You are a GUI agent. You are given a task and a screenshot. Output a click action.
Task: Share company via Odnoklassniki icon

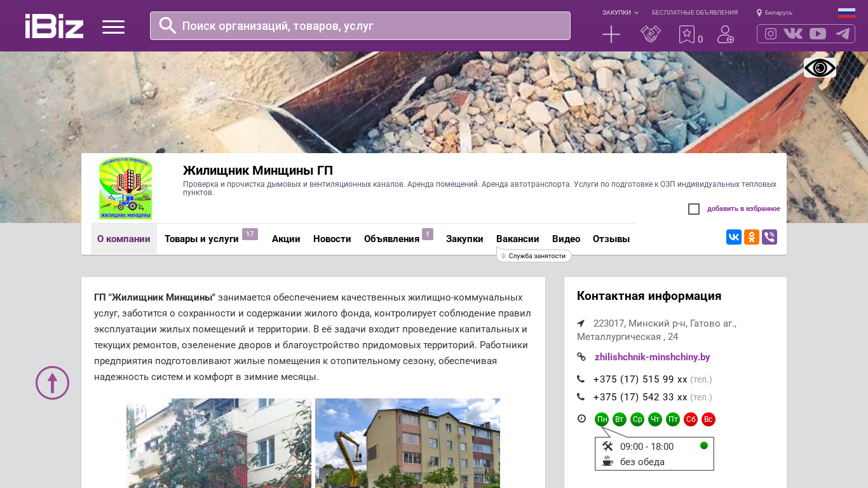[x=752, y=237]
